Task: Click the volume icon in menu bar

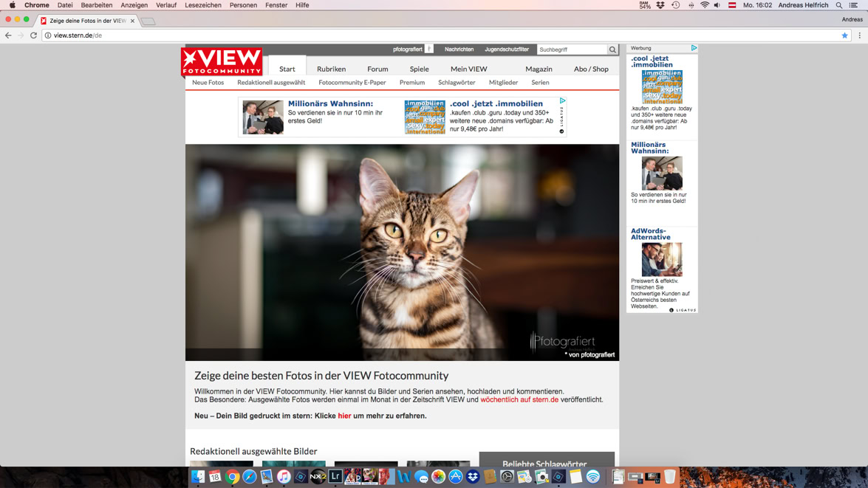Action: [x=717, y=5]
